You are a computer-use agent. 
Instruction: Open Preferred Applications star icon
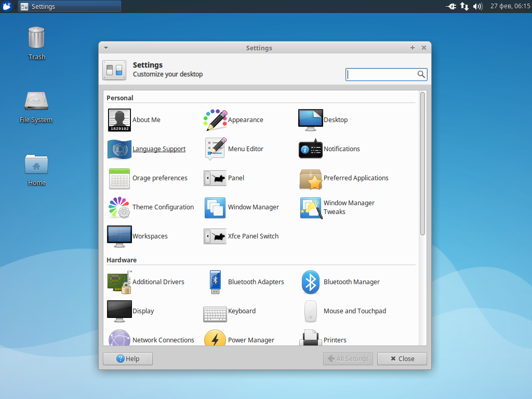click(311, 179)
